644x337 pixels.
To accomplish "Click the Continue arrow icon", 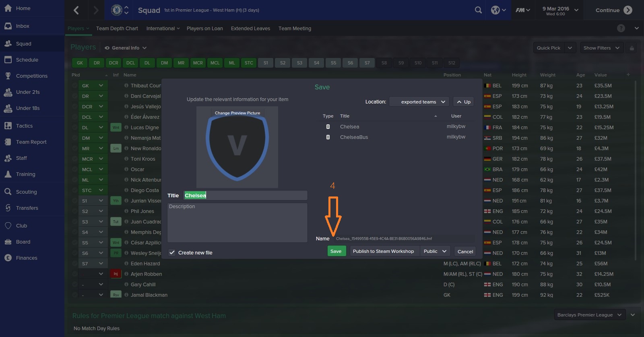I will [628, 10].
